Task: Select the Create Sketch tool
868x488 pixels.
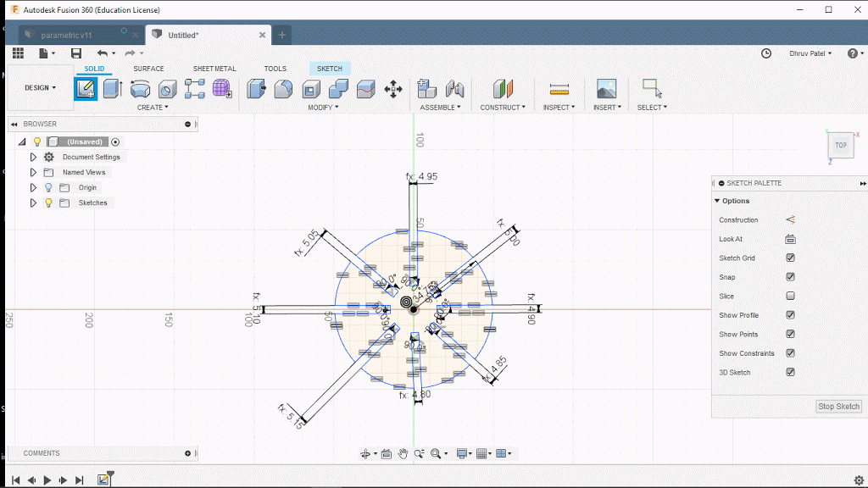Action: coord(86,89)
